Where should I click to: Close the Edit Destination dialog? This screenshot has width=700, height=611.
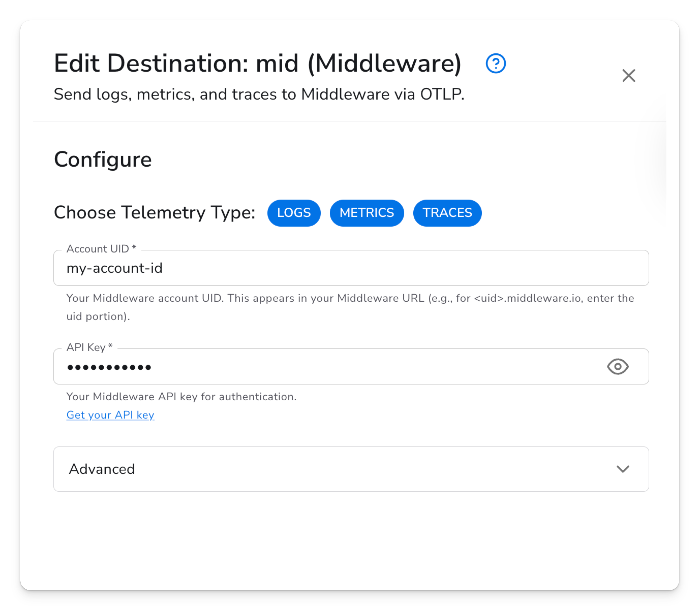coord(628,76)
